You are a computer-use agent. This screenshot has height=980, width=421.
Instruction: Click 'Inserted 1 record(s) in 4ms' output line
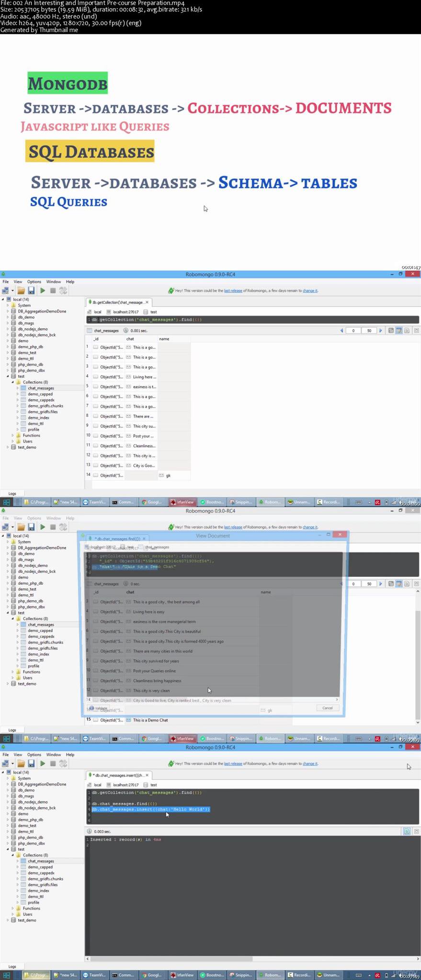click(x=125, y=839)
